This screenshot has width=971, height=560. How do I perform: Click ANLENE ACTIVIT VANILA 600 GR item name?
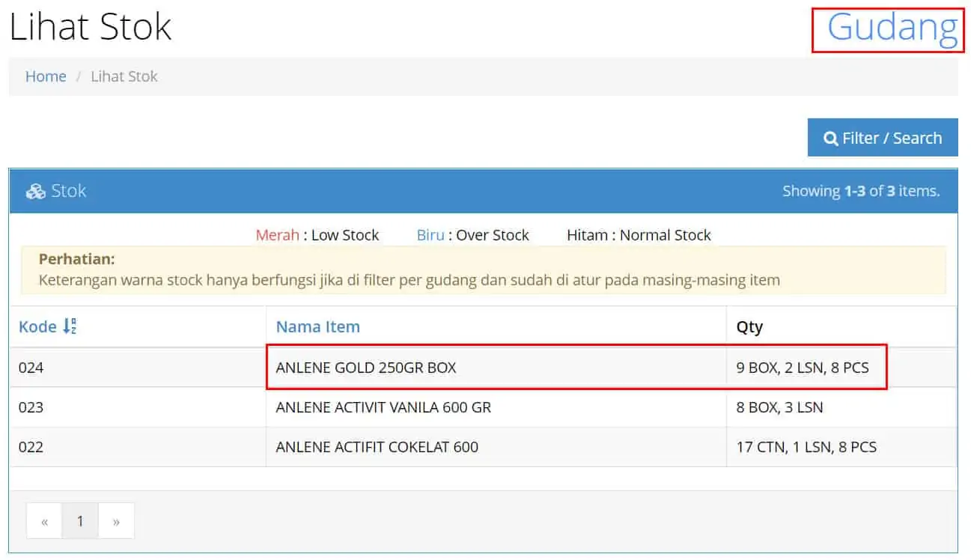(x=383, y=407)
